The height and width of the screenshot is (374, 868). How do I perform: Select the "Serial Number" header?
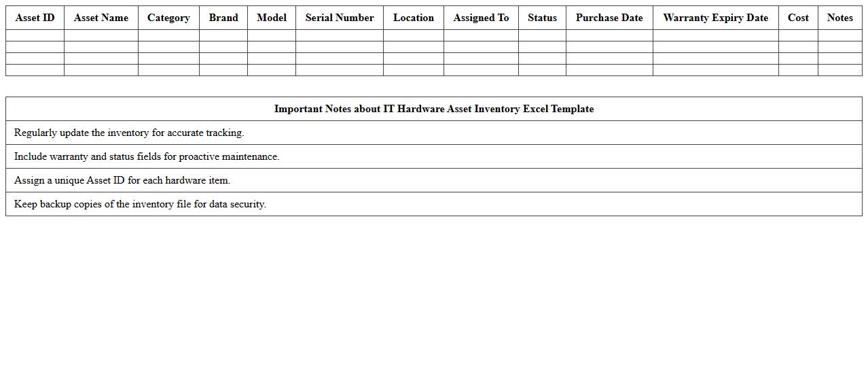point(340,18)
